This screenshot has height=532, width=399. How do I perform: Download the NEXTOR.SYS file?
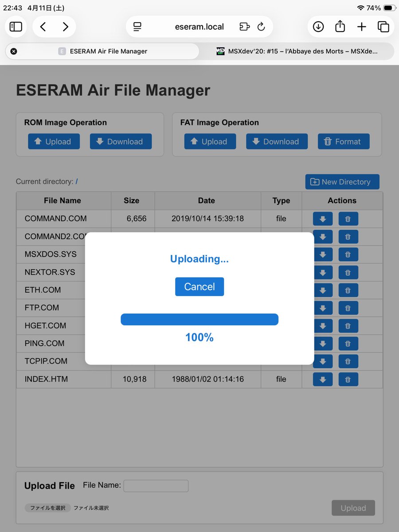[x=323, y=272]
